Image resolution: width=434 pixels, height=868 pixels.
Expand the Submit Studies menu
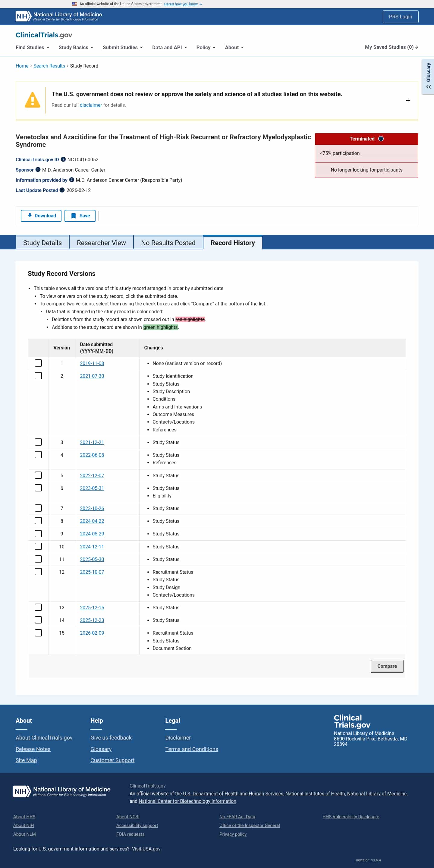123,48
